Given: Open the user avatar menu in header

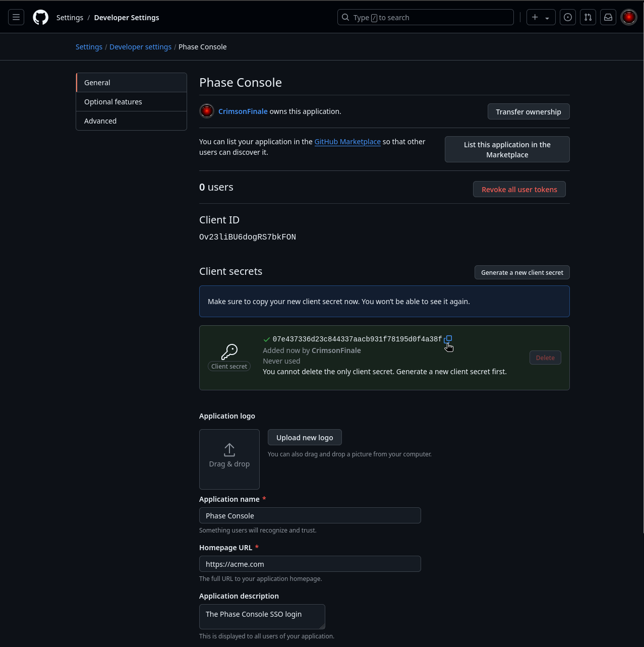Looking at the screenshot, I should tap(629, 17).
